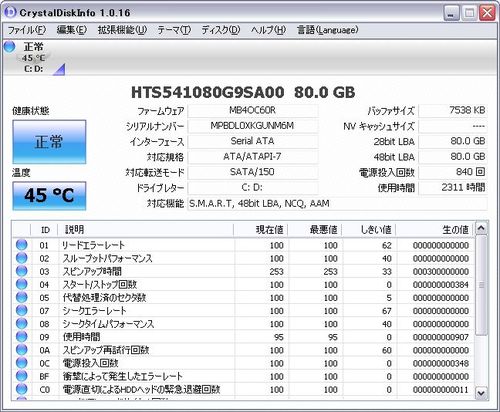The height and width of the screenshot is (412, 500).
Task: Click the firmware field MB4OC60R
Action: coord(253,110)
